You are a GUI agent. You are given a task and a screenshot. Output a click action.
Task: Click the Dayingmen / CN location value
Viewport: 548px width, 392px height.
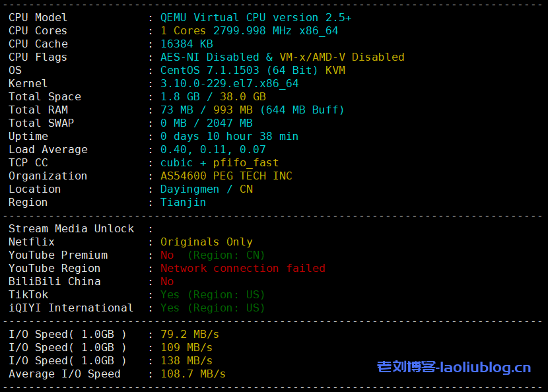click(206, 189)
